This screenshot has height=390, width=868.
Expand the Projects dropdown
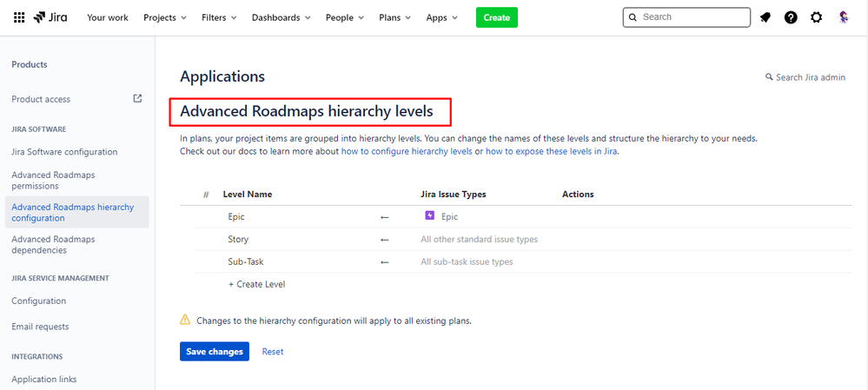[x=165, y=17]
